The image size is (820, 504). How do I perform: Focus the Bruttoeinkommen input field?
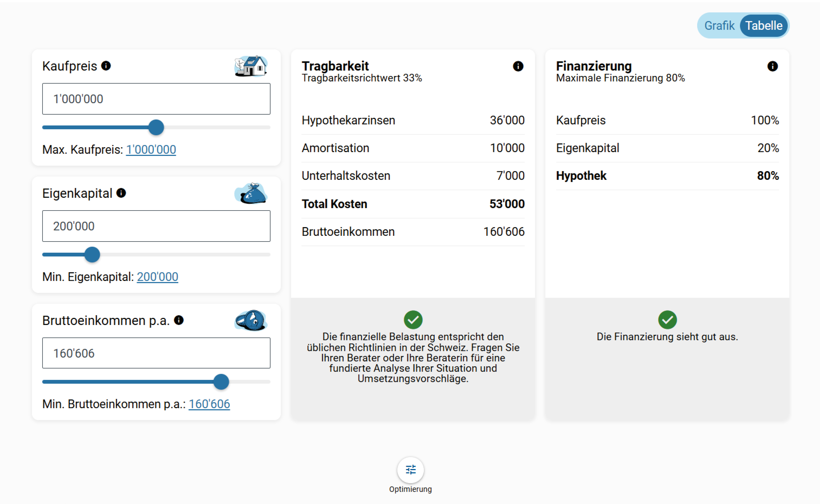tap(156, 353)
